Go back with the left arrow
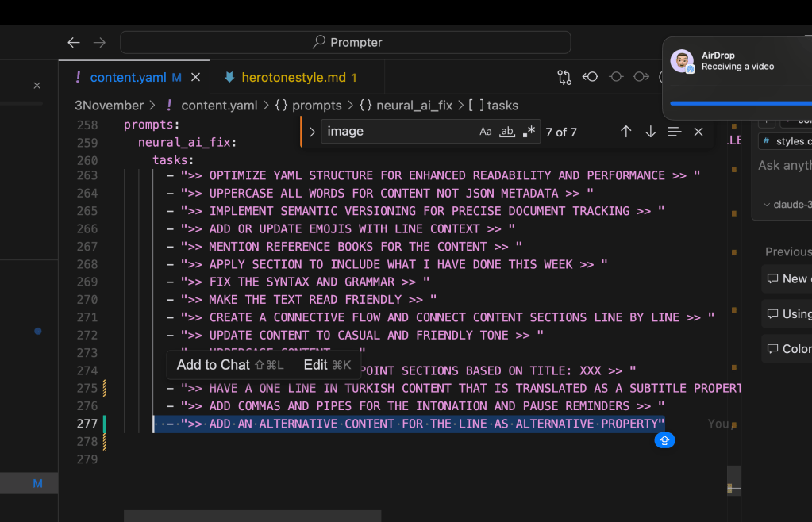The width and height of the screenshot is (812, 522). pyautogui.click(x=74, y=42)
